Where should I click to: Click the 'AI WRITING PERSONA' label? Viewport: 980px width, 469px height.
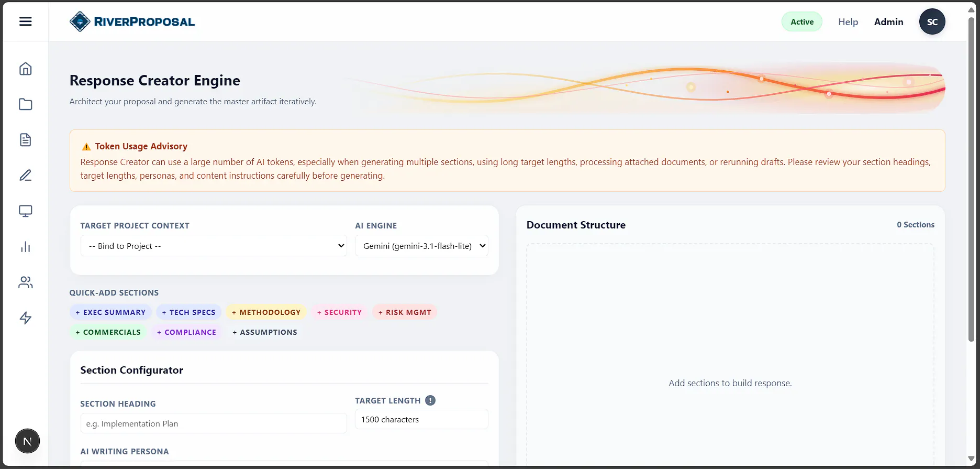click(x=125, y=452)
